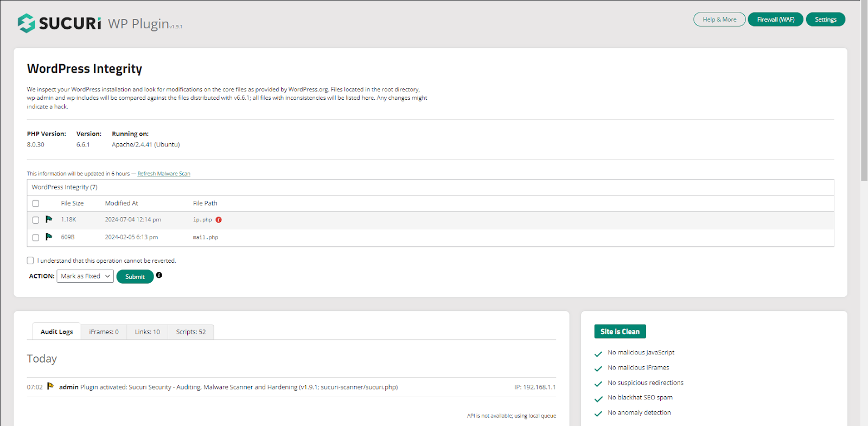Click the green flag icon in ip.php row

point(49,219)
